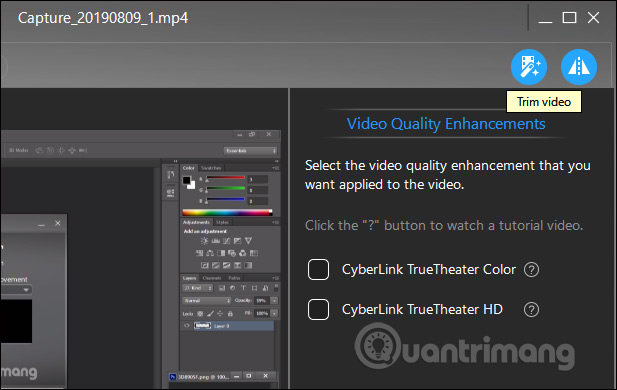The width and height of the screenshot is (617, 390).
Task: Open the TrueTheater Color help tutorial
Action: [x=531, y=270]
